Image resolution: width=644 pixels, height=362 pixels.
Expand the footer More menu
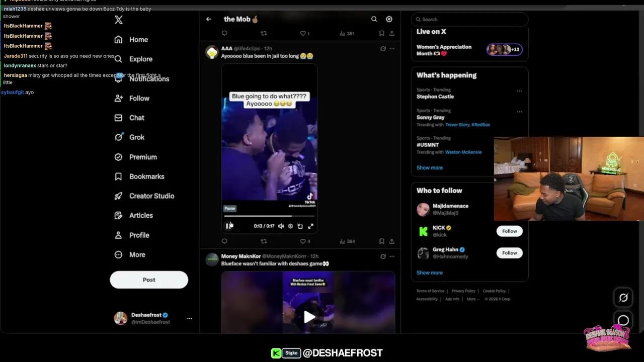(472, 299)
